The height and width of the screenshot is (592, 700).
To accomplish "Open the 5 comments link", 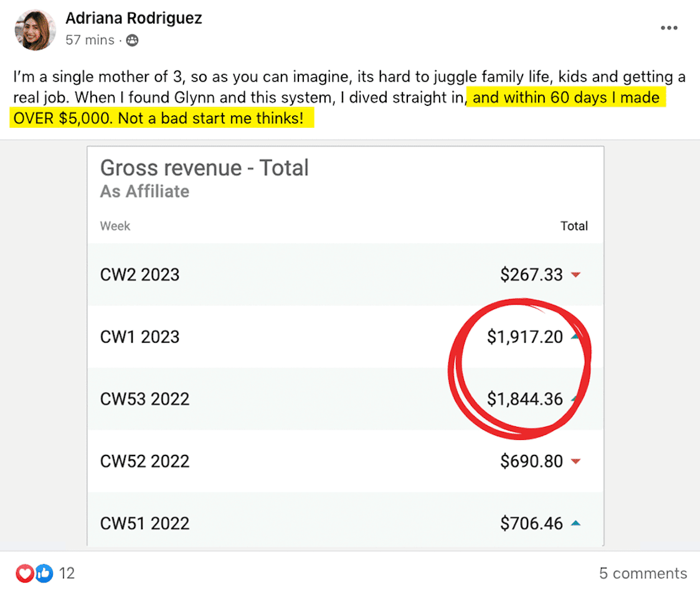I will [x=643, y=573].
